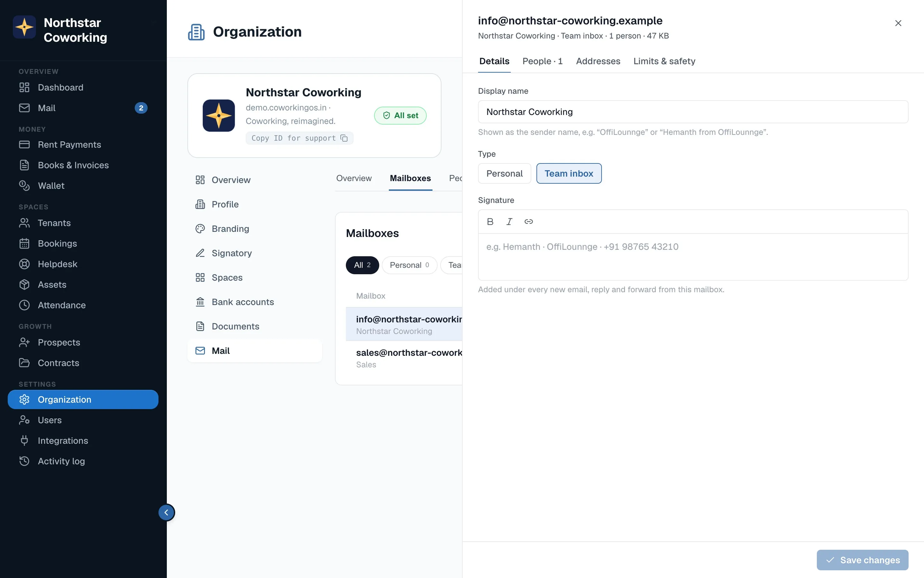Viewport: 924px width, 578px height.
Task: Open the Limits & safety tab
Action: 664,61
